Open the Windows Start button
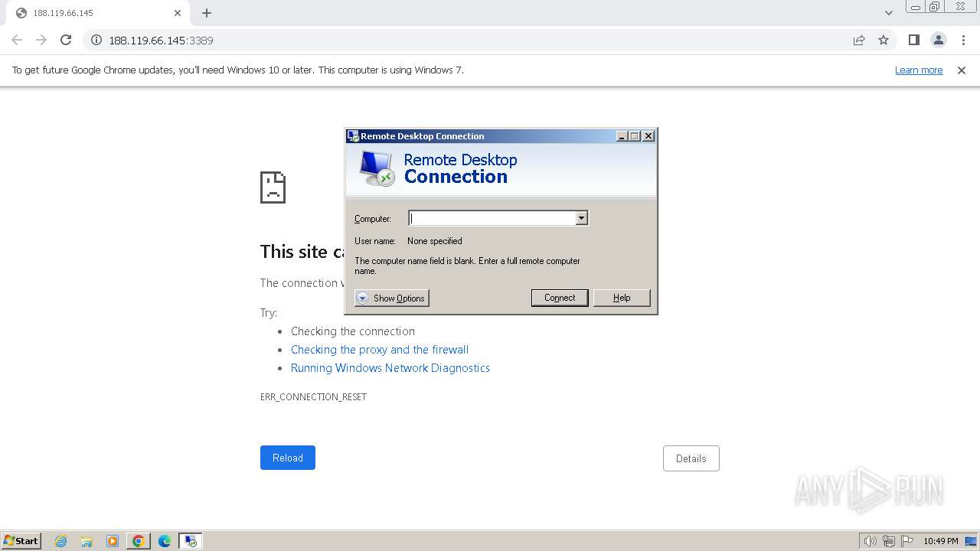This screenshot has width=980, height=551. [x=21, y=540]
